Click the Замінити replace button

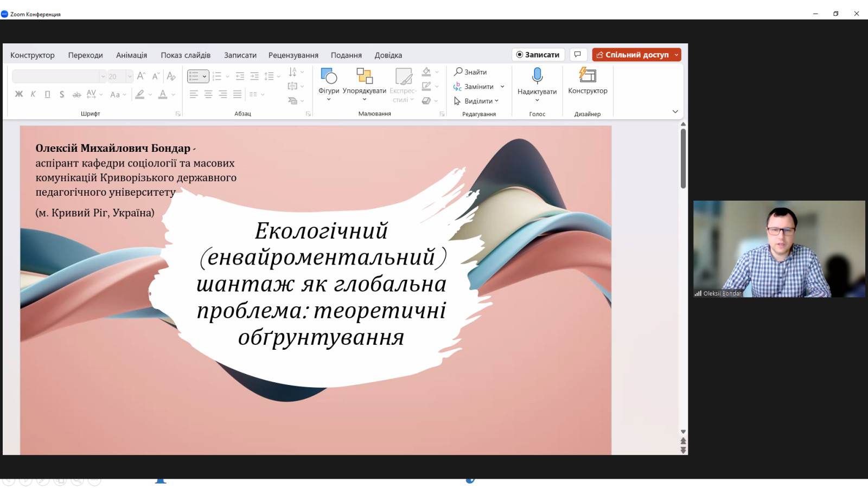coord(474,87)
